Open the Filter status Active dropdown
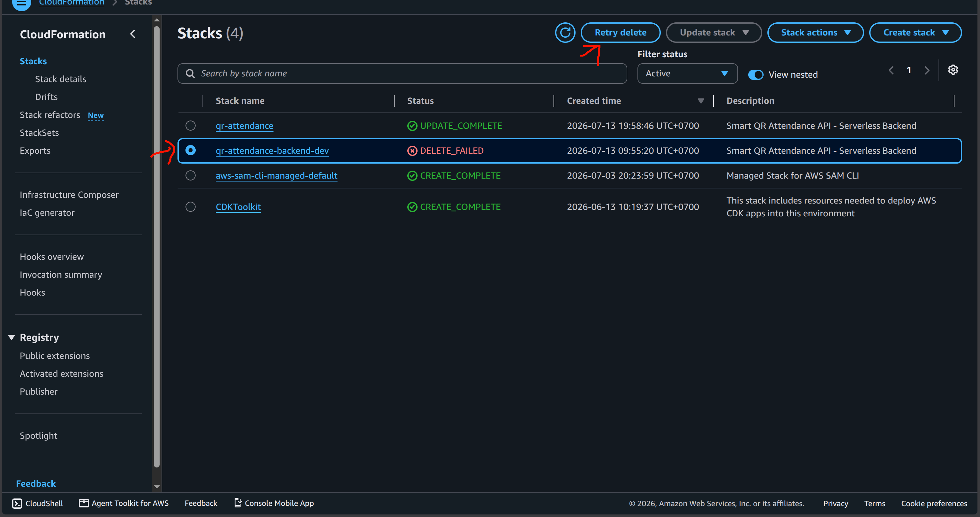The height and width of the screenshot is (517, 980). pyautogui.click(x=688, y=73)
